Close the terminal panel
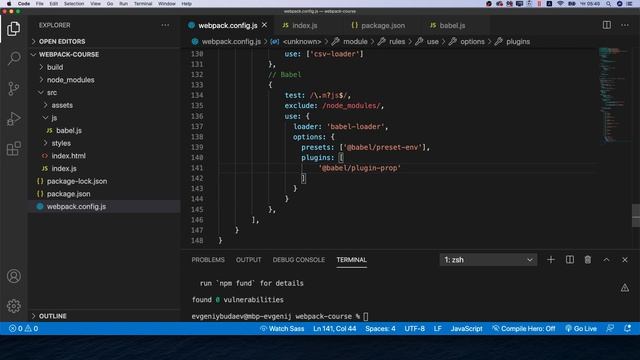Image resolution: width=640 pixels, height=360 pixels. [624, 260]
